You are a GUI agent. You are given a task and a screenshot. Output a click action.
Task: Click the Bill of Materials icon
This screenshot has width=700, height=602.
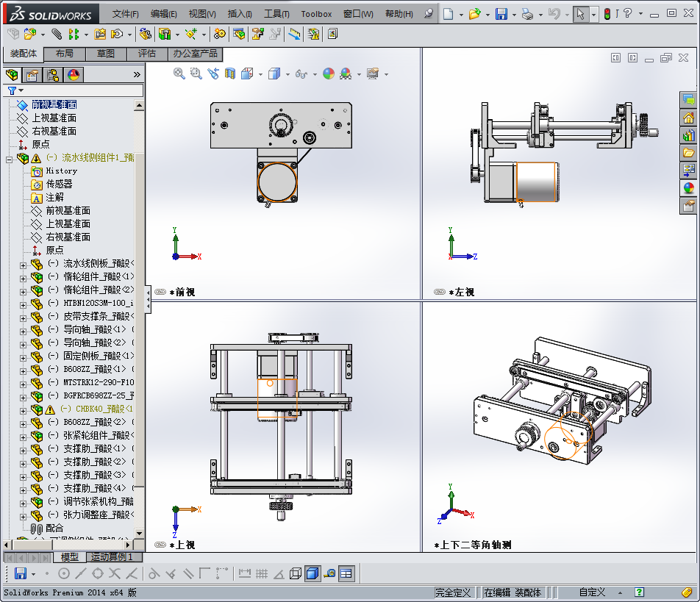(x=239, y=34)
